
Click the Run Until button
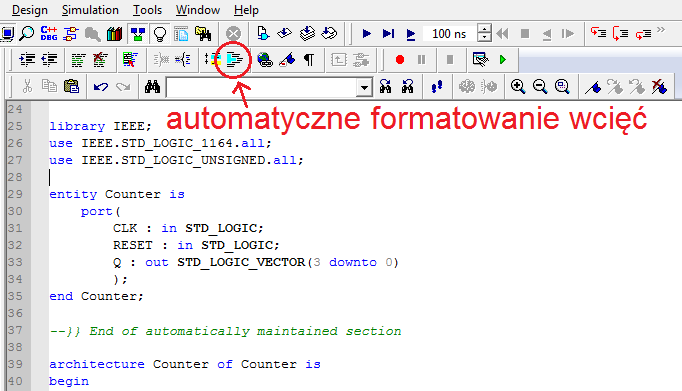388,33
